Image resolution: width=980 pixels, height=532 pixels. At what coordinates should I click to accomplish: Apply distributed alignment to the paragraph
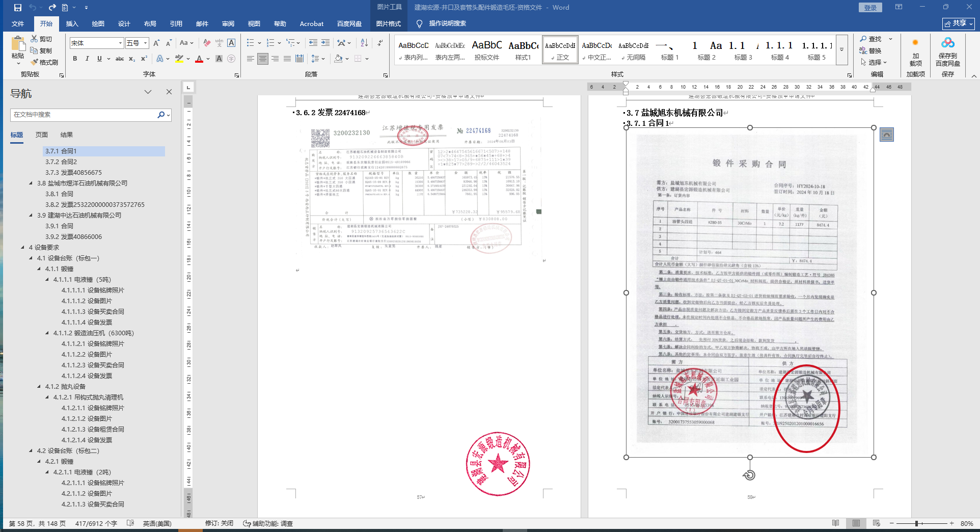[300, 59]
